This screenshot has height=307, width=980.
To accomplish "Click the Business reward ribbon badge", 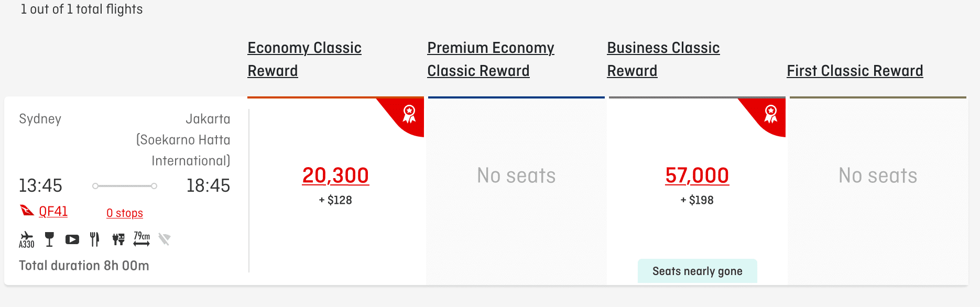I will (x=771, y=114).
